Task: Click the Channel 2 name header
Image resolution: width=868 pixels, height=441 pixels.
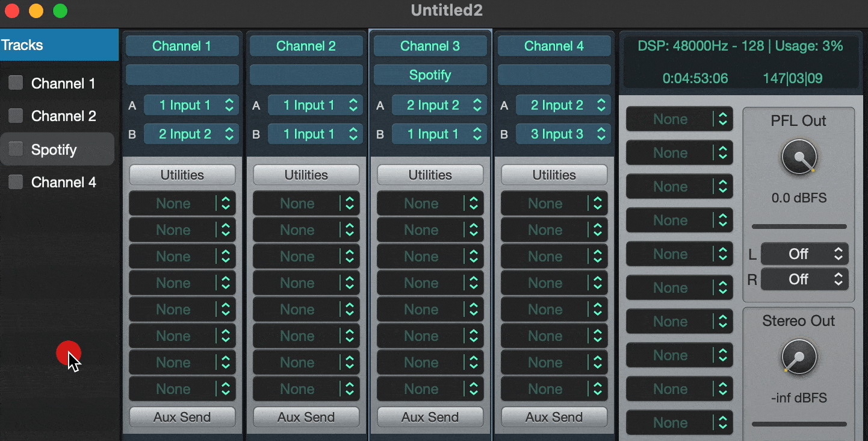Action: click(306, 46)
